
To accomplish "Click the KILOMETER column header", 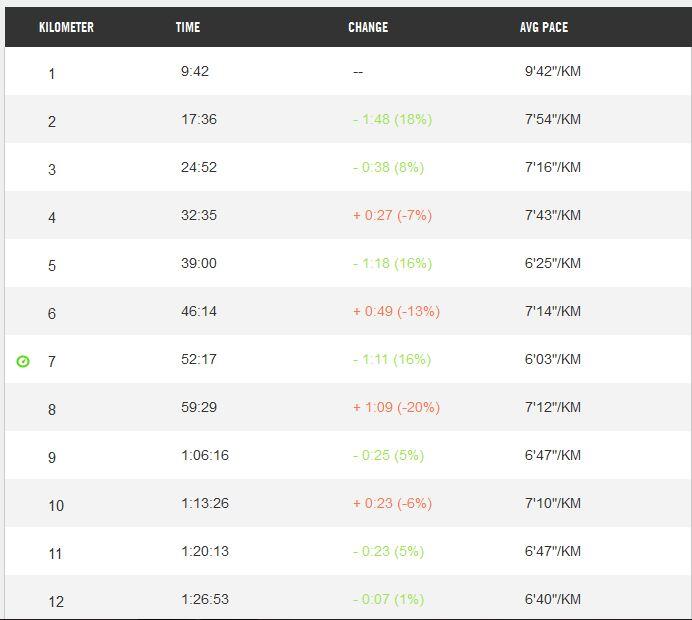I will click(66, 27).
